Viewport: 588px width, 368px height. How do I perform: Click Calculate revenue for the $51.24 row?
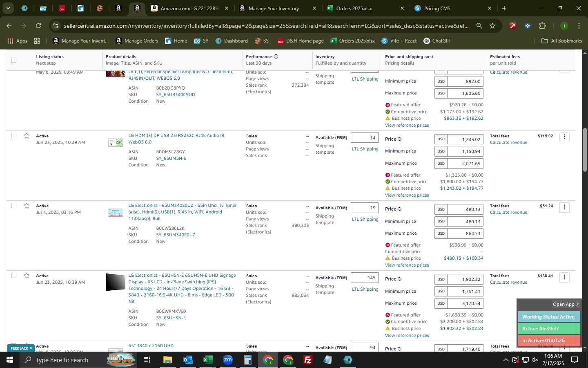click(508, 212)
